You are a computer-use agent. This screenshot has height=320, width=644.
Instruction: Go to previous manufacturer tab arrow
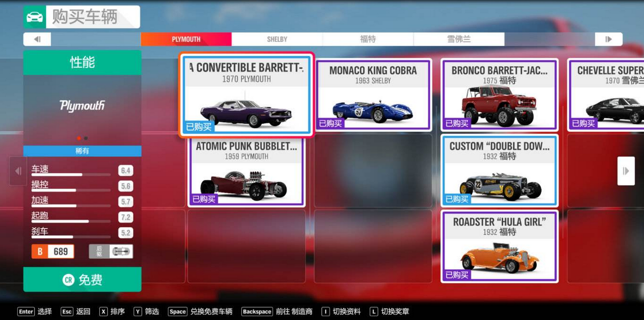[x=37, y=39]
